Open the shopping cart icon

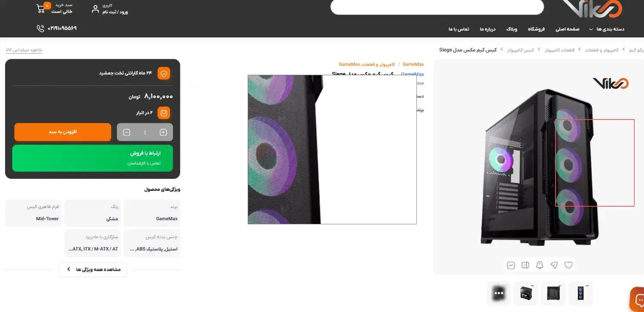click(x=42, y=8)
